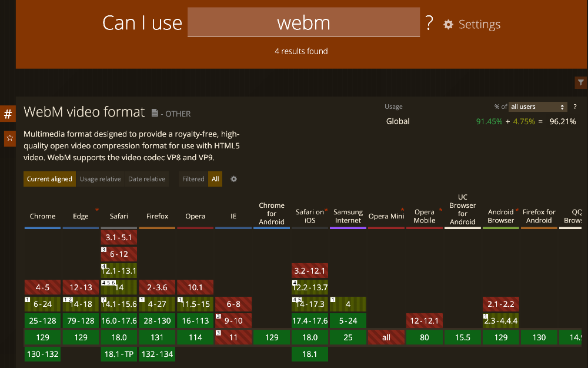The image size is (588, 368).
Task: Click the Safari column header
Action: 119,216
